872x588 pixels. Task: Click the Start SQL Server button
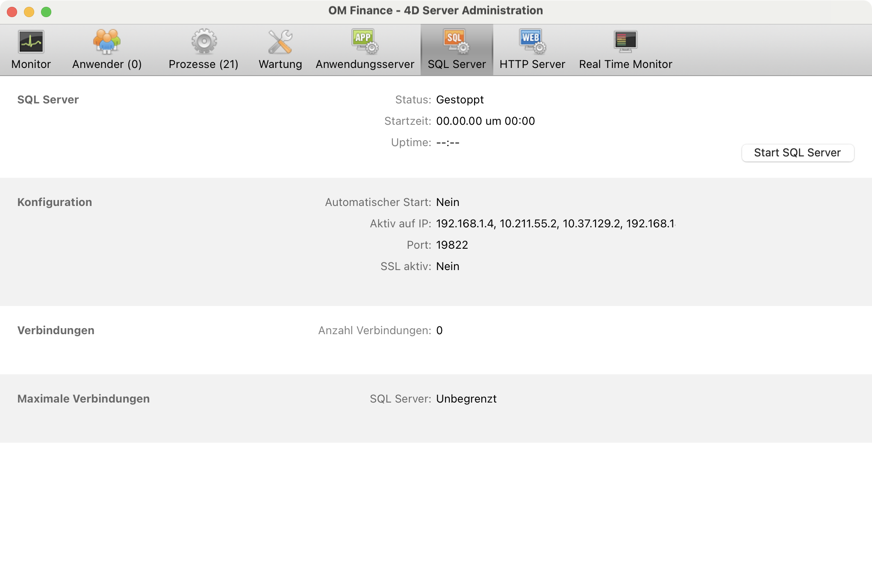798,153
